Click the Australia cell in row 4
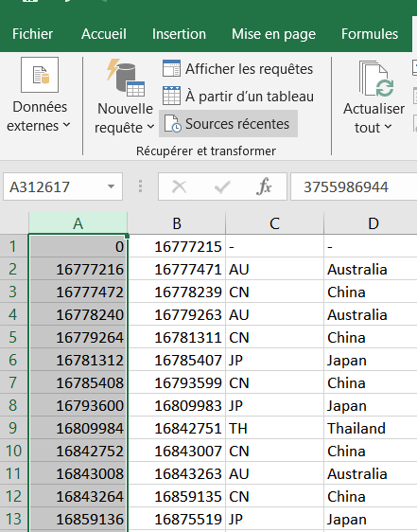This screenshot has height=532, width=417. 371,314
